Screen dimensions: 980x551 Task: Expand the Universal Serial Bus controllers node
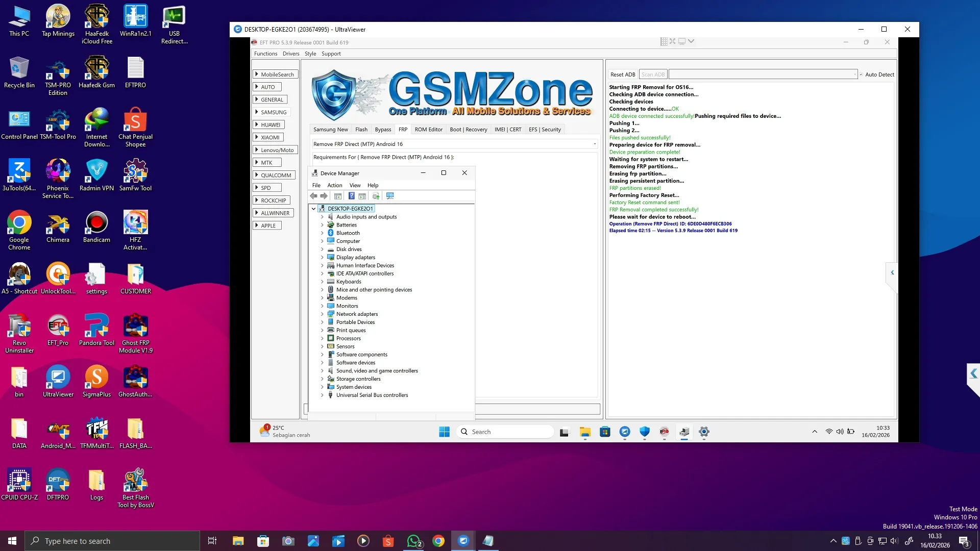[x=322, y=395]
